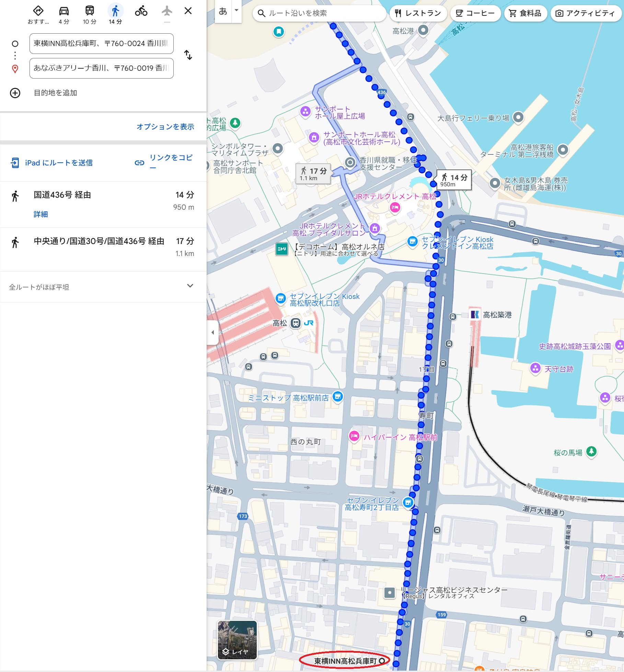Screen dimensions: 624x672
Task: Click the ニトリ デコホーム store icon
Action: click(x=282, y=249)
